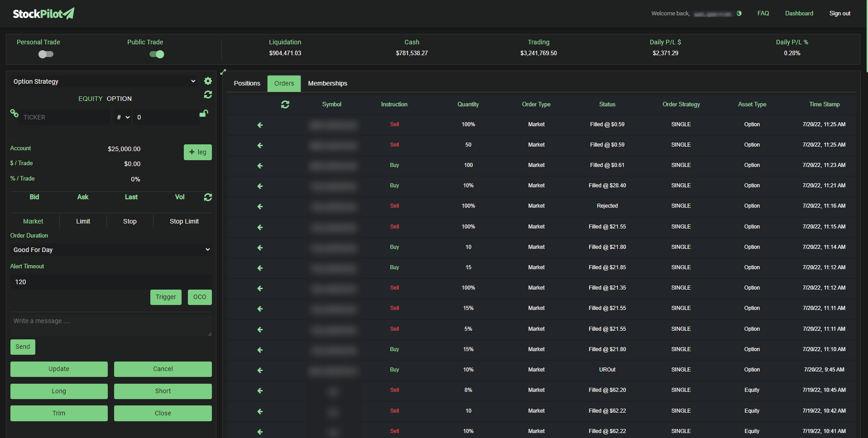The width and height of the screenshot is (868, 438).
Task: Click the Long button
Action: pos(58,391)
